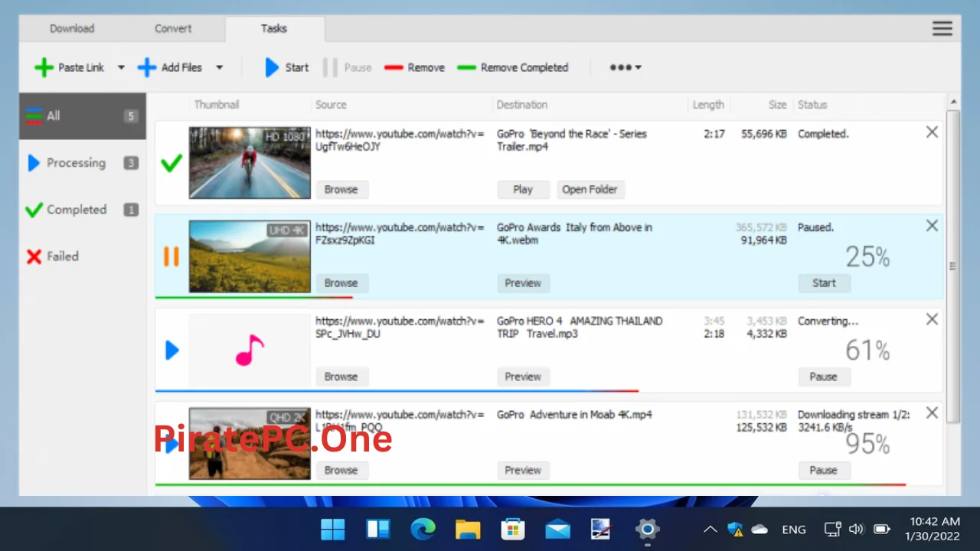Show hidden system tray icons

point(710,529)
